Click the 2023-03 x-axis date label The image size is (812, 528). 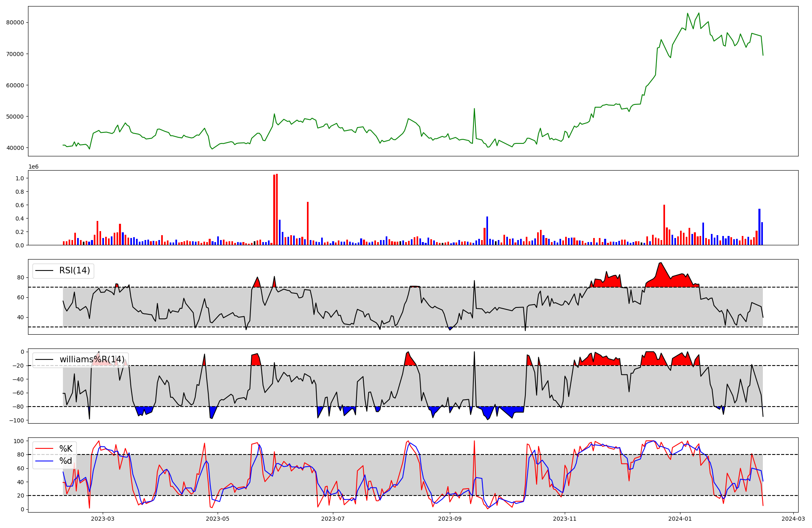tap(103, 519)
